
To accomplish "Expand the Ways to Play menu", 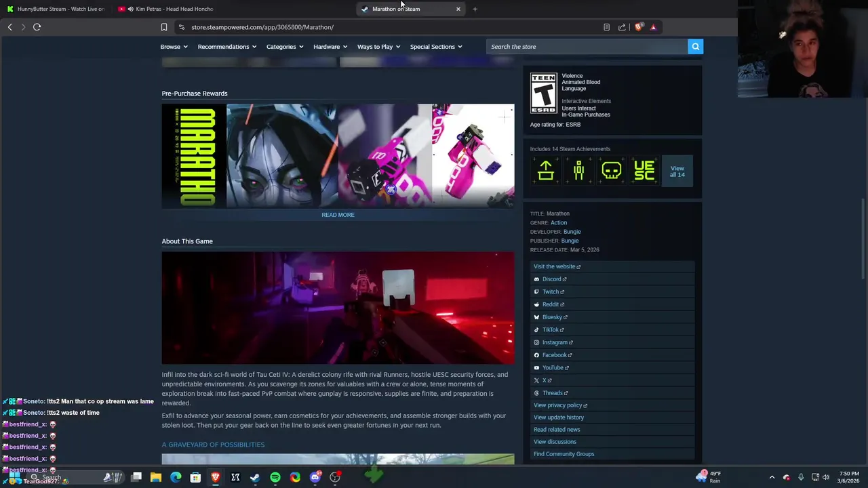I will (x=378, y=47).
